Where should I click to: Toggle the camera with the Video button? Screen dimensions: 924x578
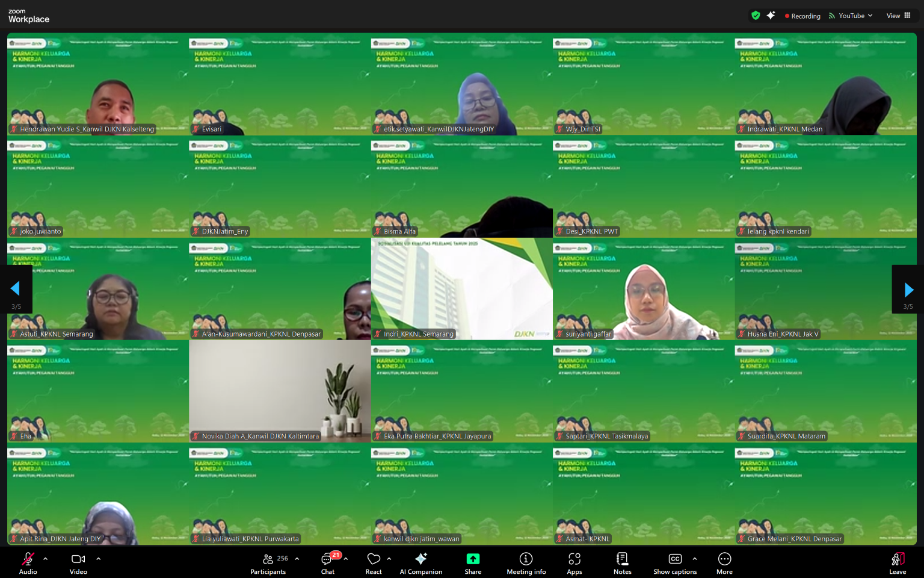pos(78,562)
